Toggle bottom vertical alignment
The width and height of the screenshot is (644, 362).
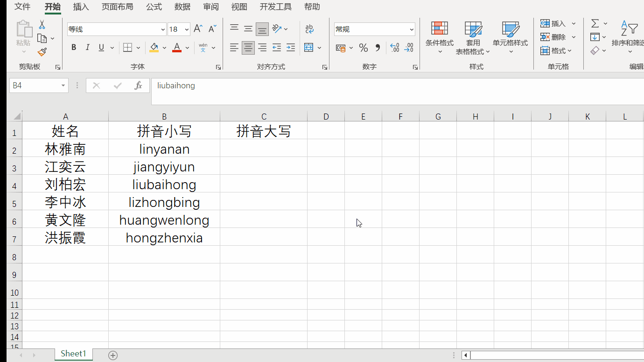coord(262,29)
